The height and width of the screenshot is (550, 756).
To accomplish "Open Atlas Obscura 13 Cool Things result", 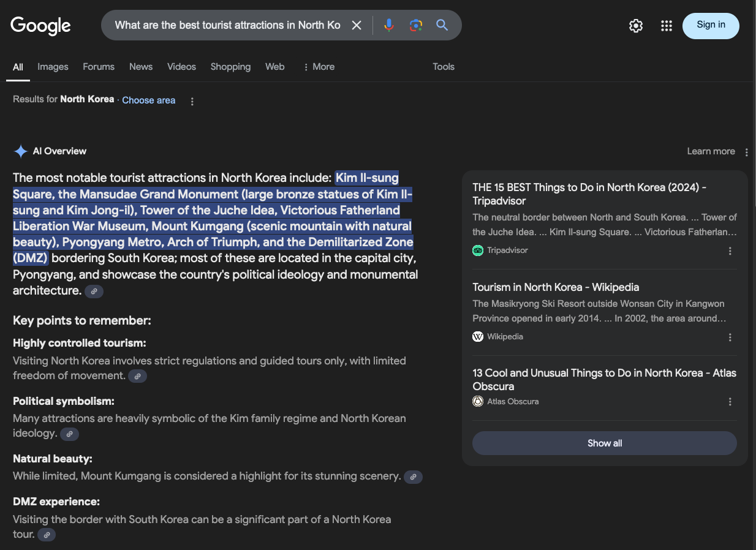I will tap(604, 380).
